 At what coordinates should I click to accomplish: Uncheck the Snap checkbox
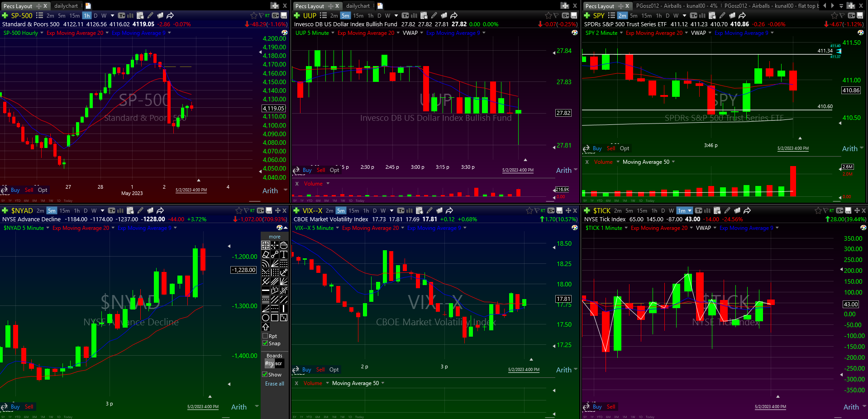pos(265,343)
